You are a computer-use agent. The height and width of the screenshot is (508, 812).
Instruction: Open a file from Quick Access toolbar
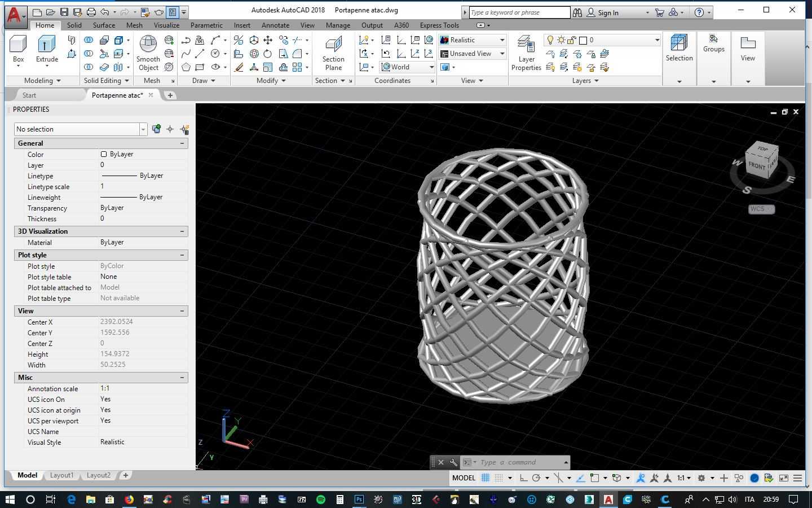[x=50, y=12]
